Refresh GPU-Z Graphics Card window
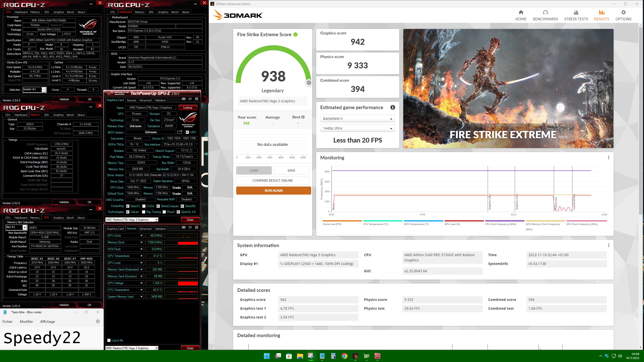644x362 pixels. click(x=190, y=99)
